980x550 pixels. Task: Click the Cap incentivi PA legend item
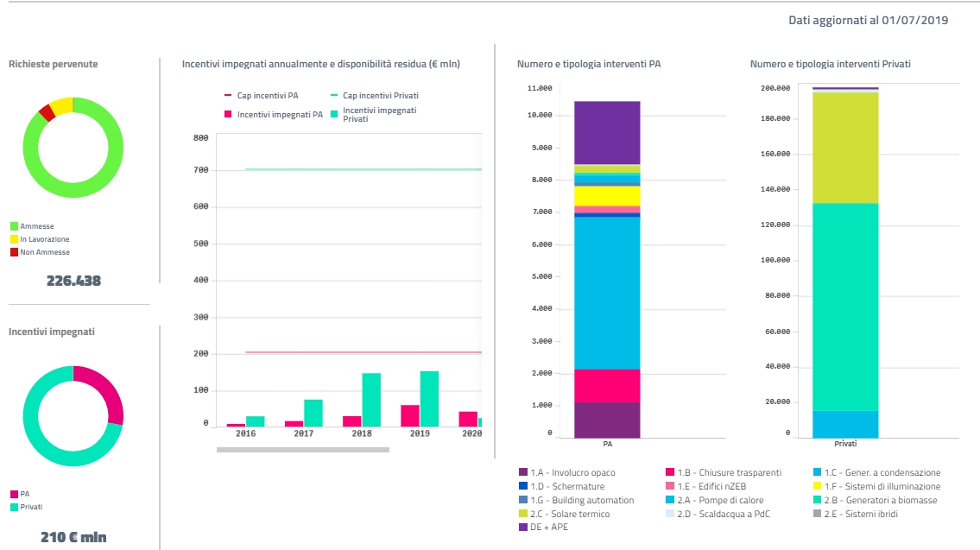click(x=262, y=96)
